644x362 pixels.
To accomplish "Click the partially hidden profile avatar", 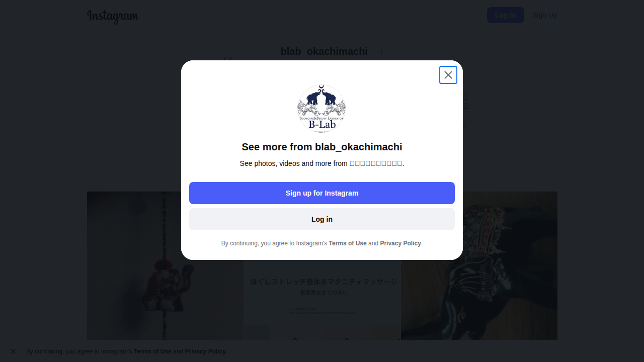I will (227, 59).
